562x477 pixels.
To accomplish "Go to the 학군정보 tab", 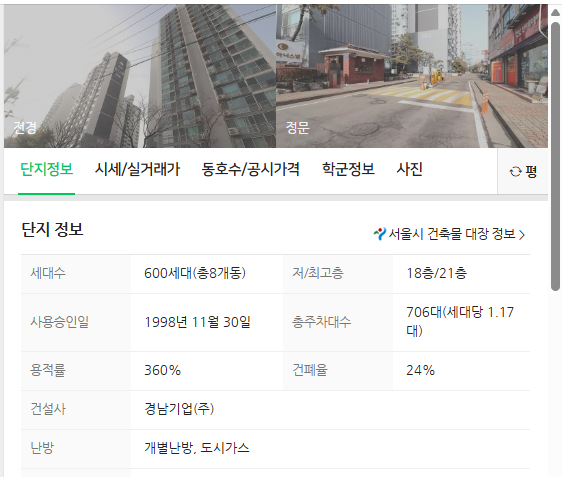I will click(x=348, y=170).
